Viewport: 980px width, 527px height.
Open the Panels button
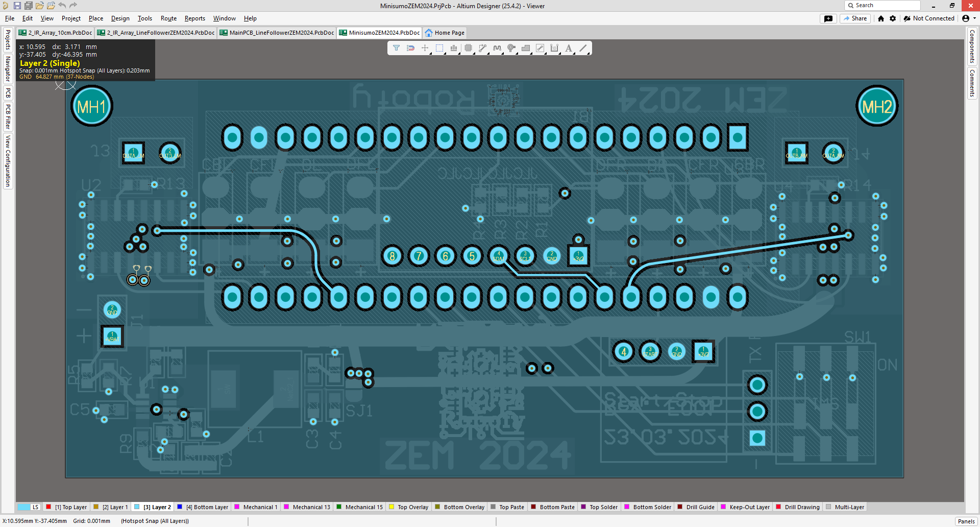(966, 521)
